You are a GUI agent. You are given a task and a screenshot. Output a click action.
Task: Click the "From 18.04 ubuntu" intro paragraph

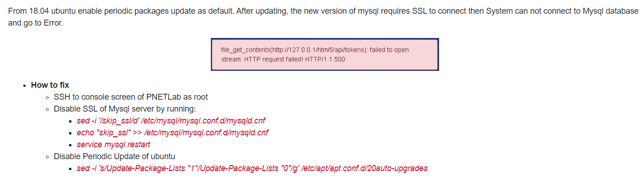point(323,16)
